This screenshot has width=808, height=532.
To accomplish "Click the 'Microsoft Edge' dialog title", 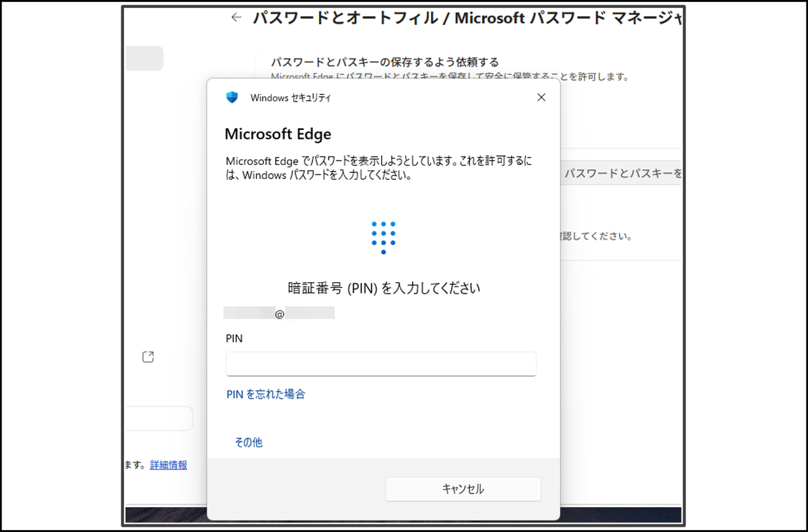I will pyautogui.click(x=278, y=134).
